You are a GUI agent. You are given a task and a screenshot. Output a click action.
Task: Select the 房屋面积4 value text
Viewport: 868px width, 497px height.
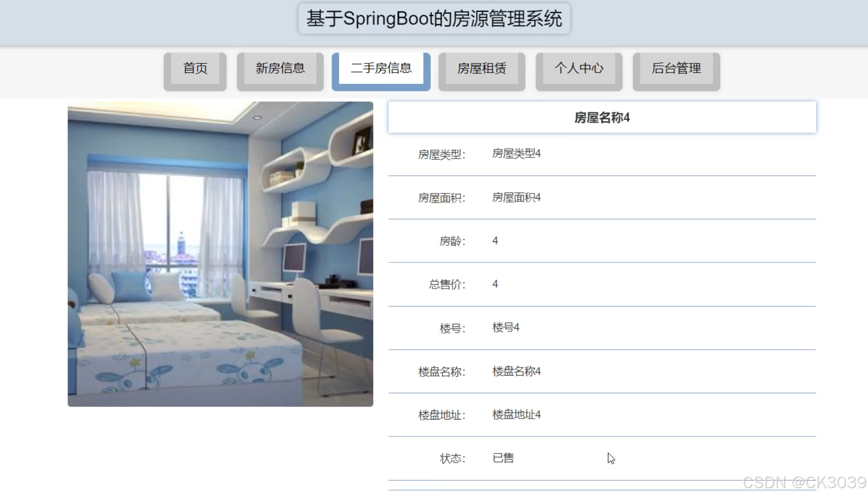pyautogui.click(x=516, y=197)
